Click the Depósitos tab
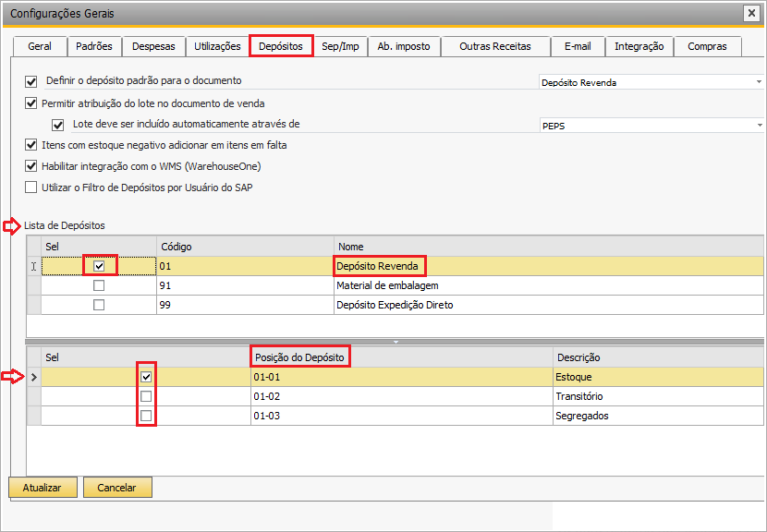Screen dimensions: 767x532 point(281,46)
